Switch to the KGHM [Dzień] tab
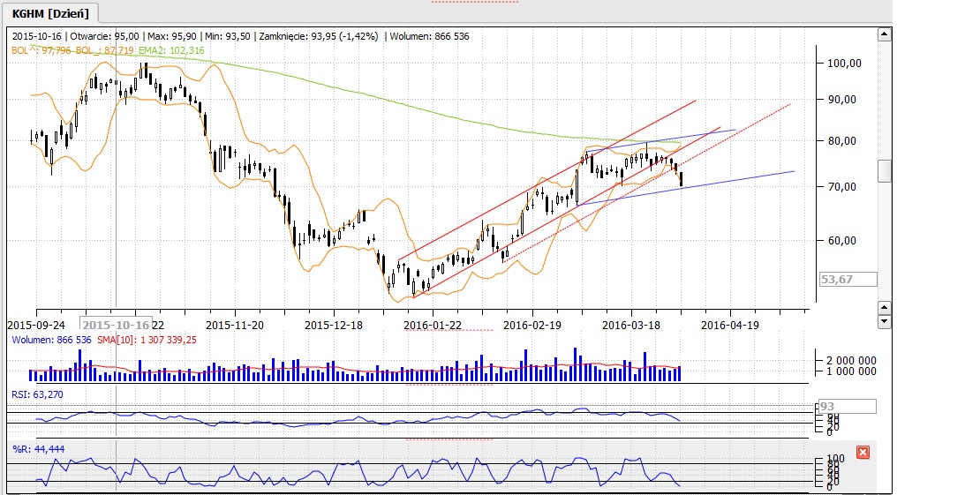The image size is (980, 495). tap(49, 12)
